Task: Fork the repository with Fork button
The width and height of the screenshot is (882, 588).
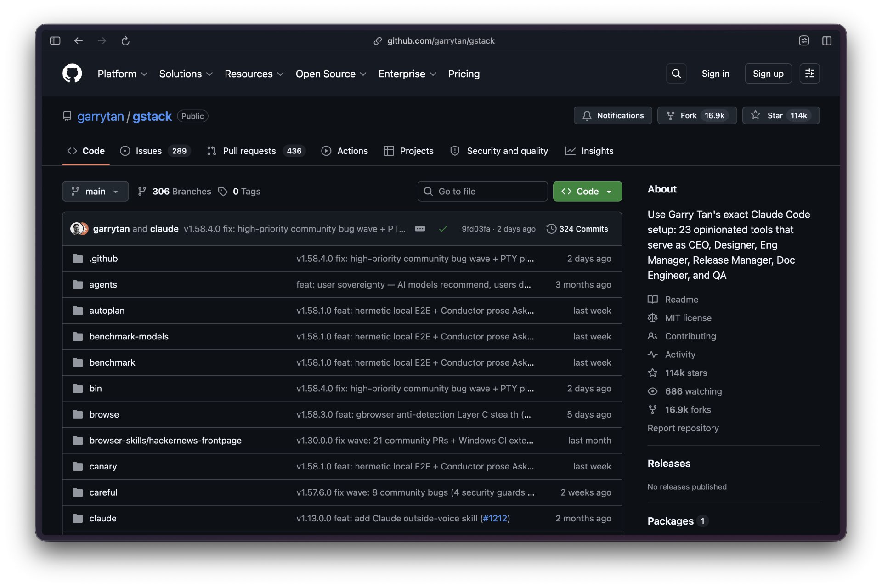Action: pyautogui.click(x=697, y=115)
